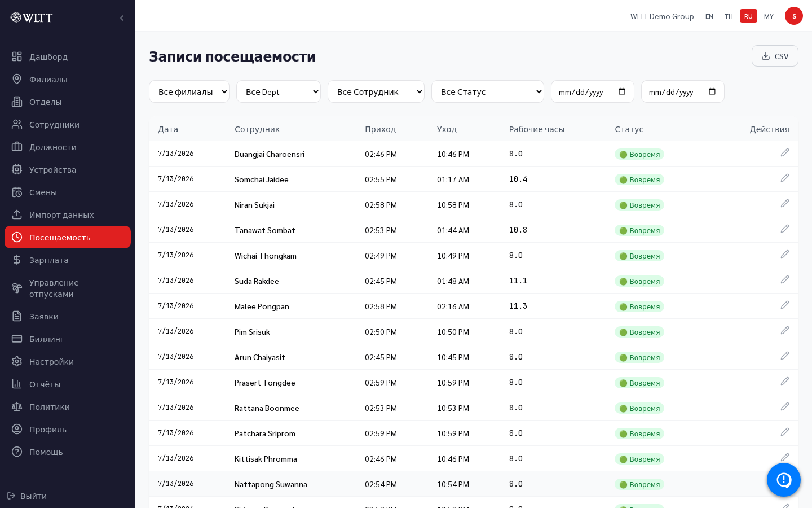Click the Смены calendar-clock icon

17,192
